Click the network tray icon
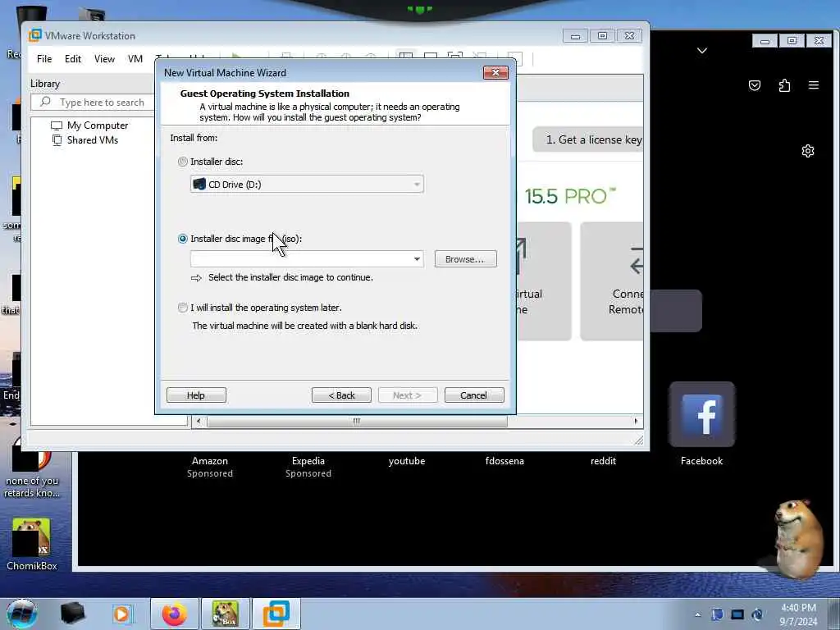 [737, 614]
